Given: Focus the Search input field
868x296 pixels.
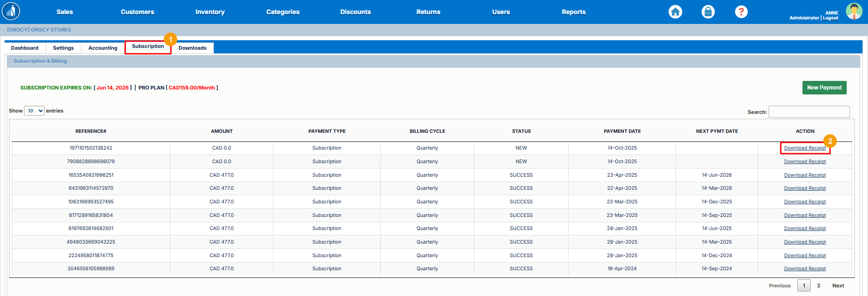Looking at the screenshot, I should (809, 112).
